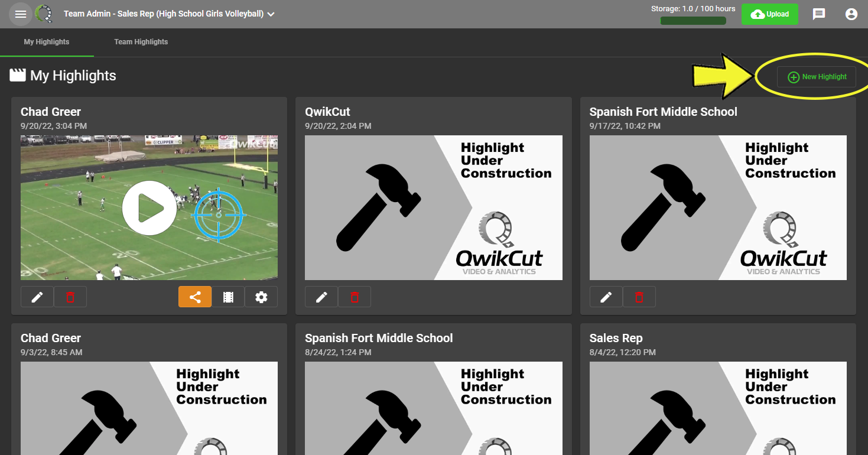Viewport: 868px width, 455px height.
Task: Open the messages chat icon
Action: (x=819, y=14)
